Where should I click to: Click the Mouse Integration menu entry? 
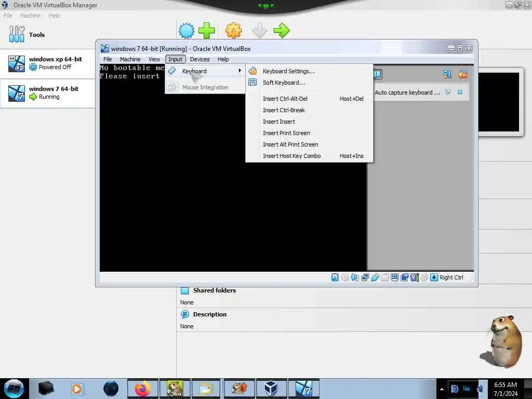point(205,87)
